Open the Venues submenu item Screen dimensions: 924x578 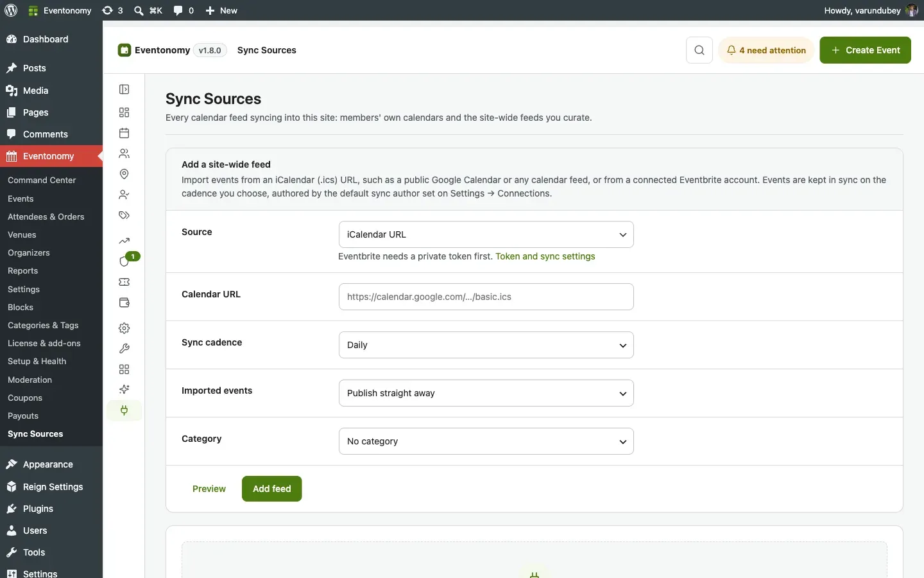[x=22, y=235]
